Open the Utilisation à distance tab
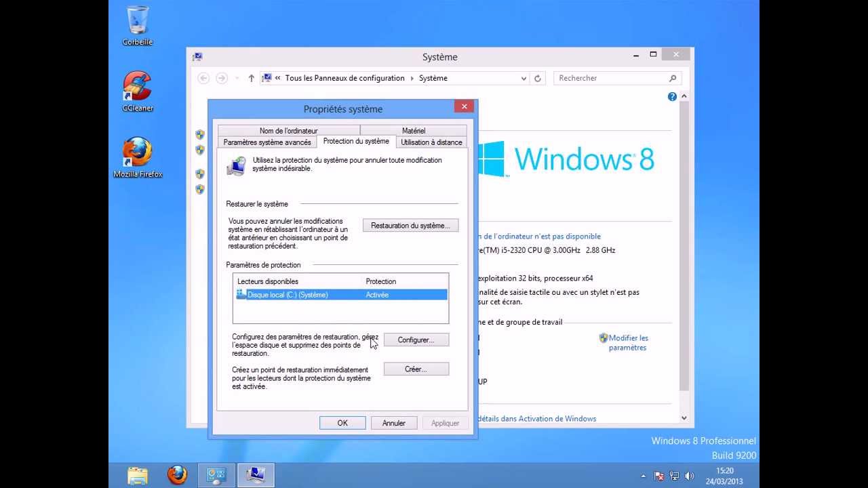The width and height of the screenshot is (868, 488). (431, 142)
